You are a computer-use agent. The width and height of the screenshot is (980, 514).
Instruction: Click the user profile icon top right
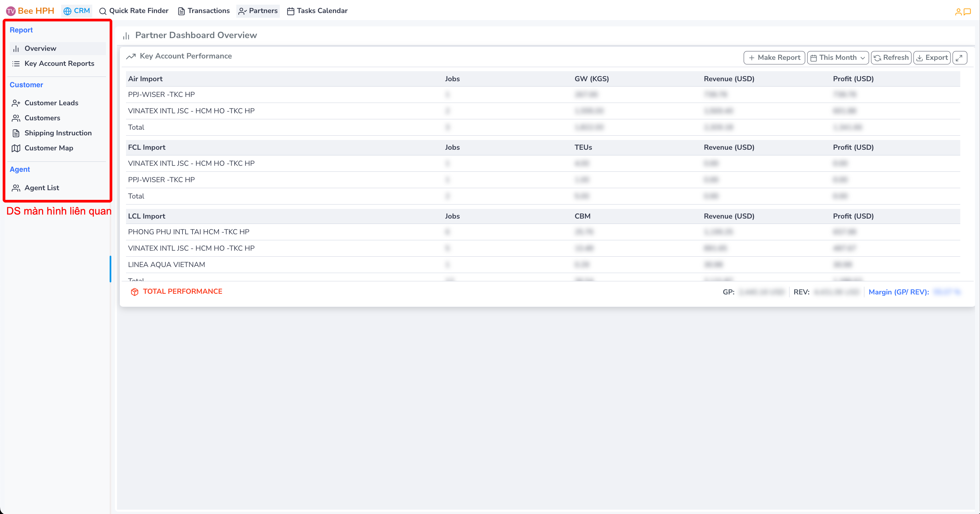click(958, 12)
